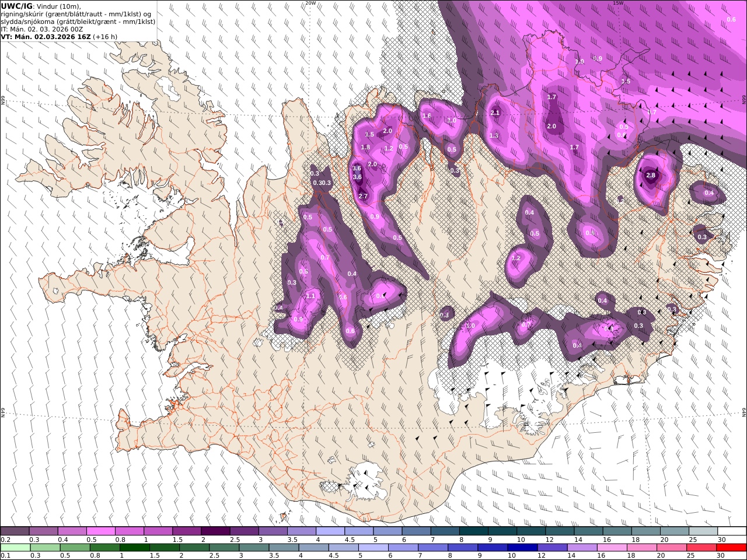Click upper scale dark purple swatch between 2 and 2.5
The image size is (747, 560).
click(x=215, y=531)
